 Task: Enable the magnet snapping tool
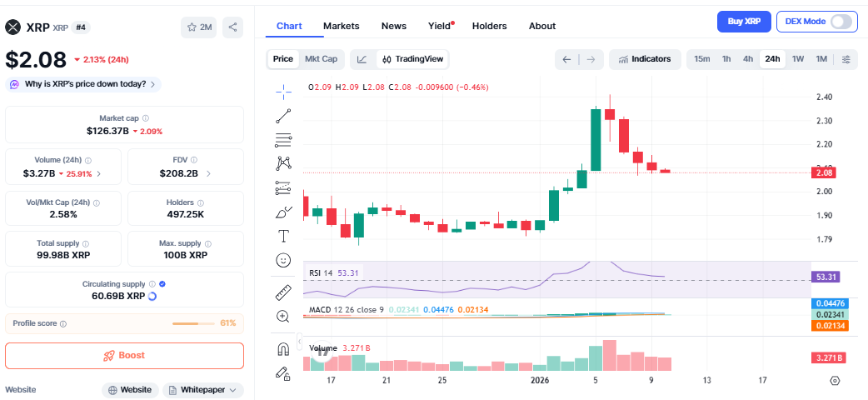283,349
